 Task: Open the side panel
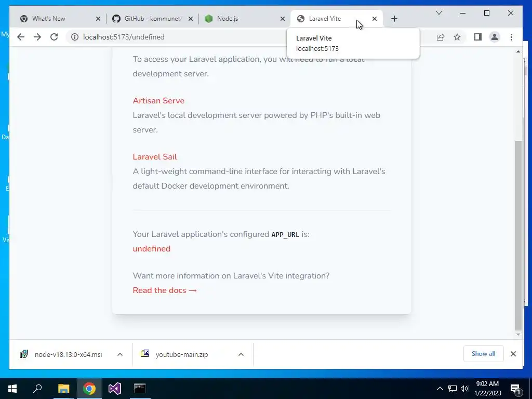click(x=478, y=37)
